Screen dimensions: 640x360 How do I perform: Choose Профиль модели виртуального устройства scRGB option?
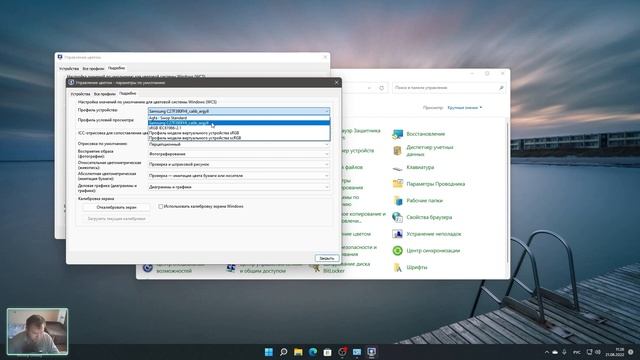pos(239,138)
